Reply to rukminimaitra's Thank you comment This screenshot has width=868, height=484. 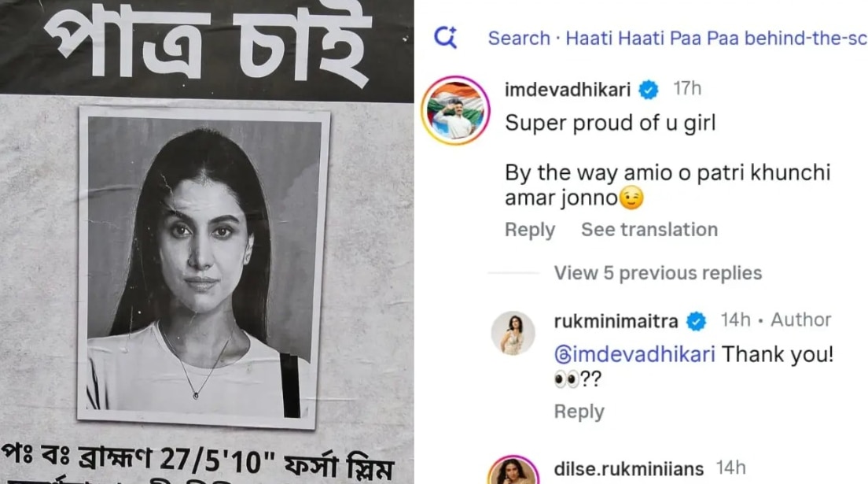pyautogui.click(x=579, y=412)
